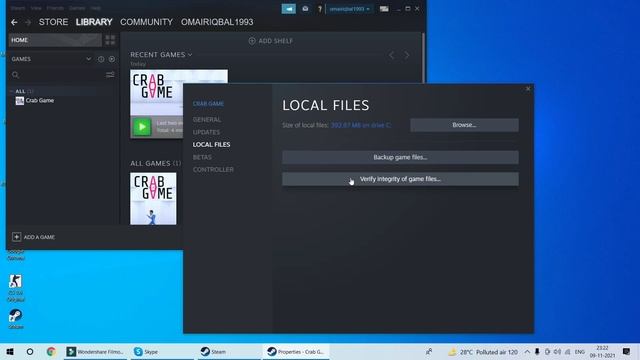Open Steam help question mark icon
640x360 pixels.
coord(320,9)
